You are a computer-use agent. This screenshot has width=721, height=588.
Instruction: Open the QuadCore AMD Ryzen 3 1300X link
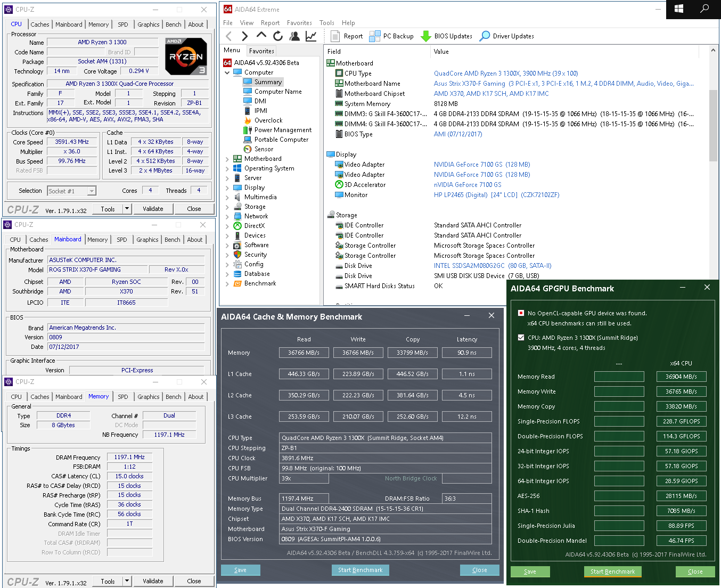point(506,73)
